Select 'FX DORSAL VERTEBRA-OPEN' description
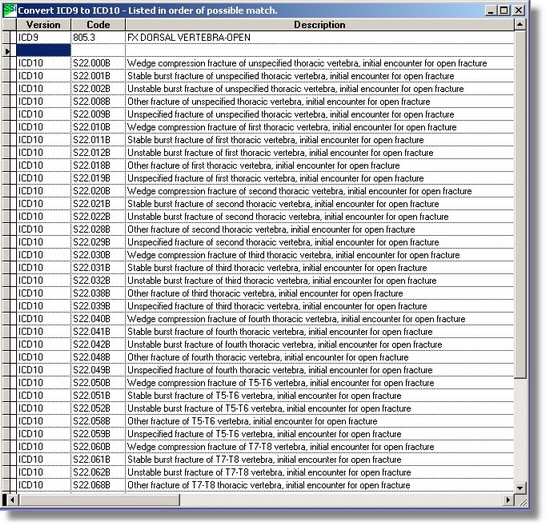Screen dimensions: 546x526 pyautogui.click(x=320, y=38)
